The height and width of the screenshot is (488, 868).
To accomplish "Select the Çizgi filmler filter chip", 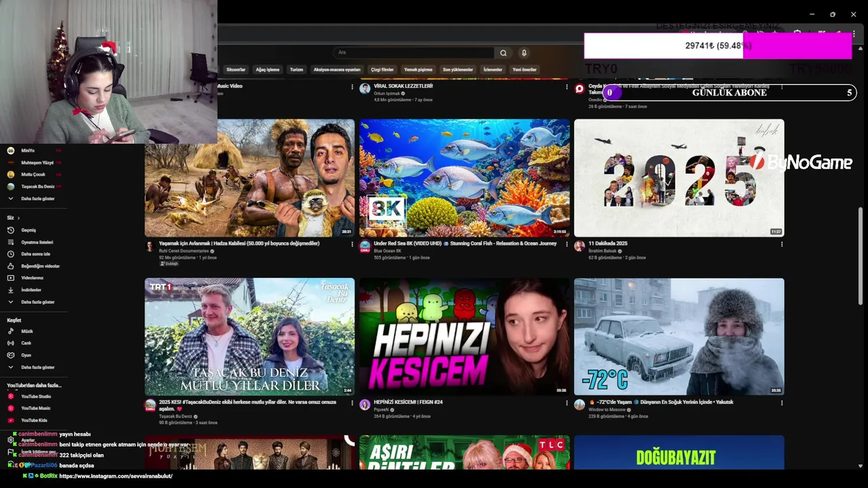I will (x=382, y=70).
